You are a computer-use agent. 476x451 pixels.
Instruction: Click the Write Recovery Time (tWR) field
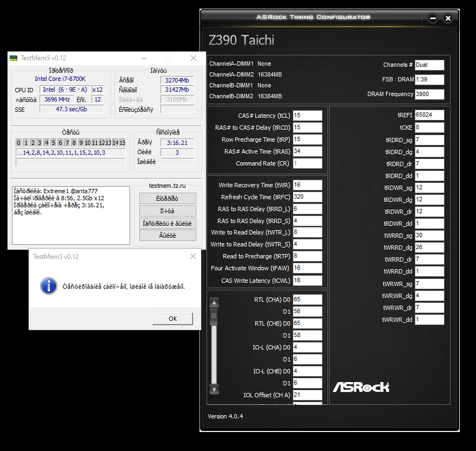(x=307, y=185)
